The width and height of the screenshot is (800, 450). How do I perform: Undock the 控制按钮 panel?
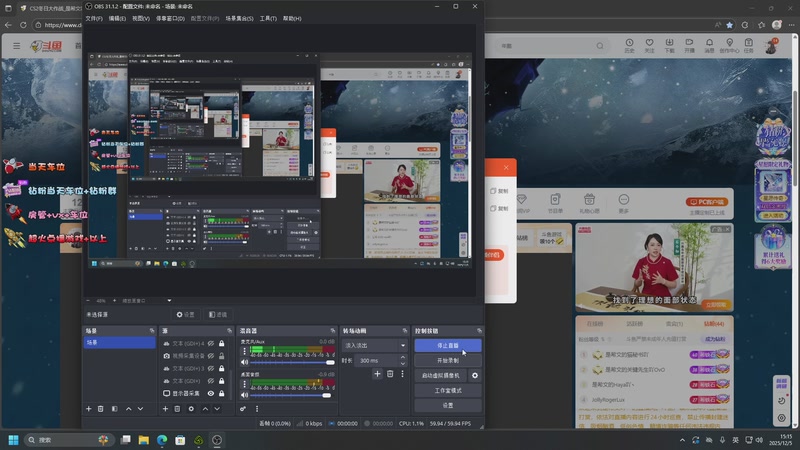click(x=479, y=331)
